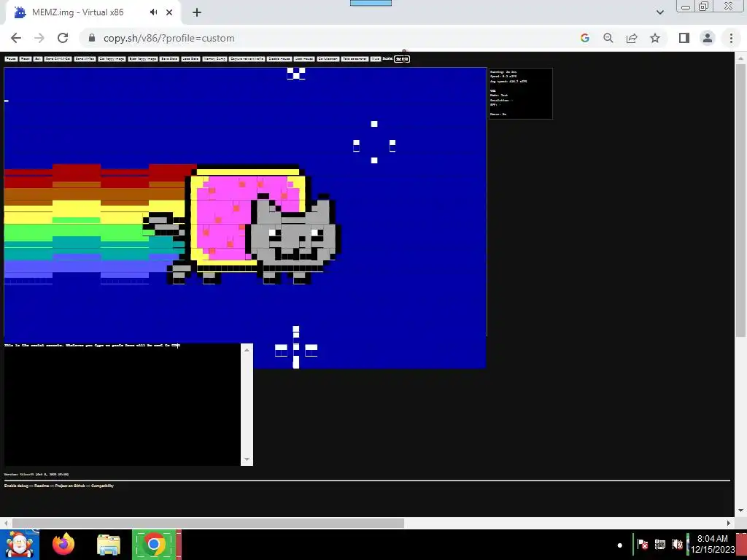Screen dimensions: 747x560
Task: Close the MEMZ.img browser tab
Action: (x=169, y=12)
